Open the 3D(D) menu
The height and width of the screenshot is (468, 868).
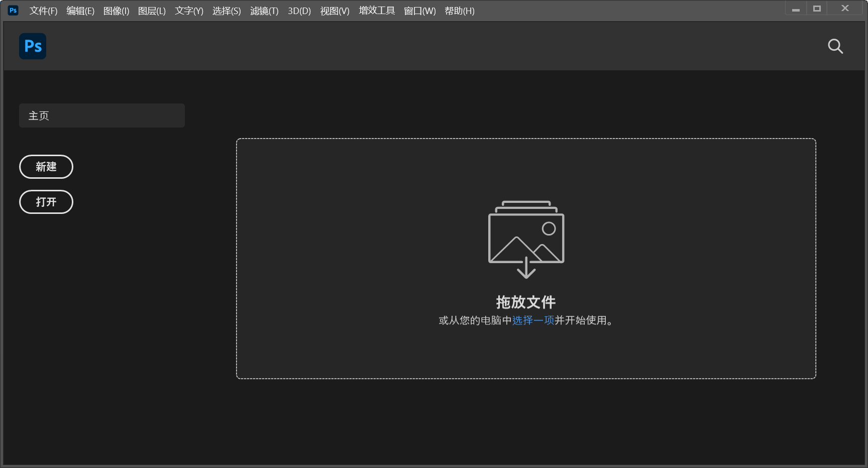coord(299,11)
